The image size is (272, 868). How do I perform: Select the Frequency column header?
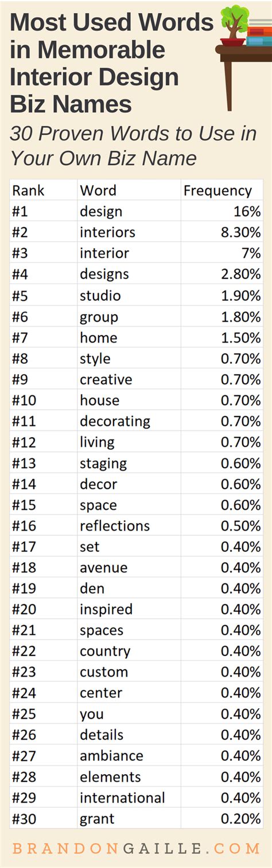coord(217,190)
